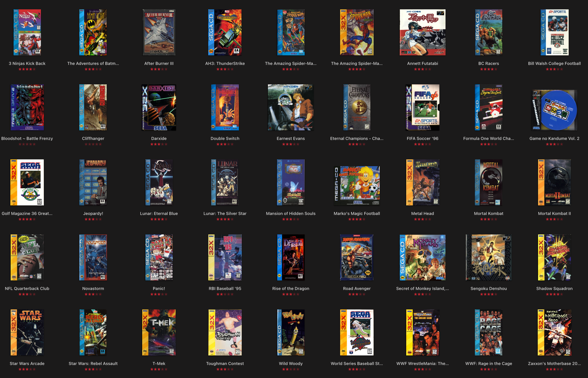This screenshot has width=588, height=378.
Task: Open the Shadow Squadron box art
Action: pyautogui.click(x=554, y=257)
